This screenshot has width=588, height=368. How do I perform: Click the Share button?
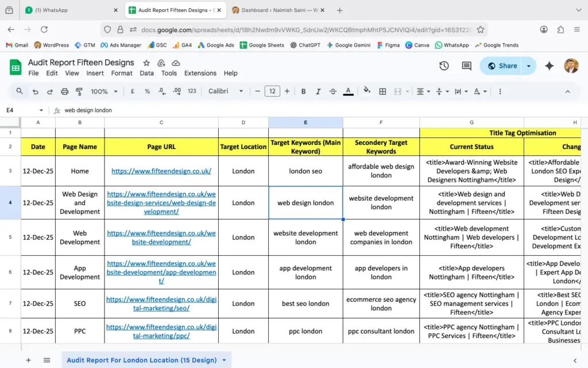click(x=502, y=66)
